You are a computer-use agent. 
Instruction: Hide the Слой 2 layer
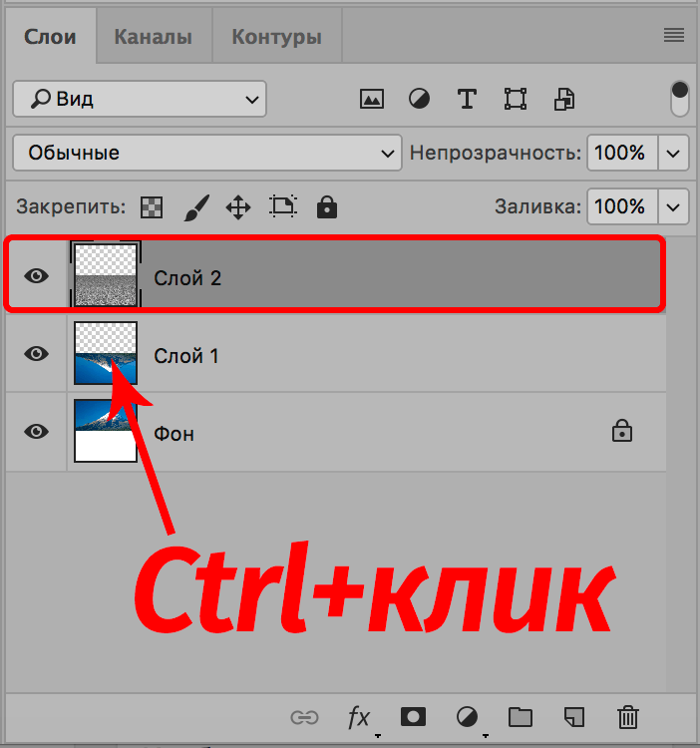point(37,275)
